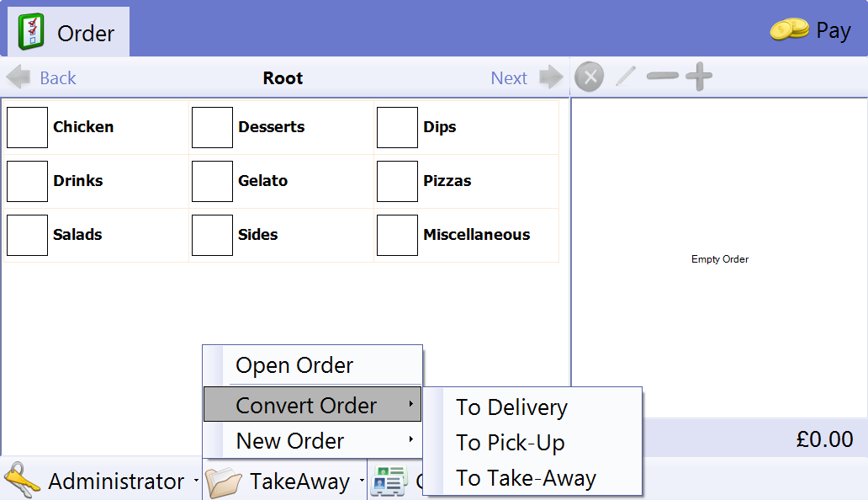Open the Administrator dropdown arrow
Viewport: 868px width, 500px height.
point(196,481)
